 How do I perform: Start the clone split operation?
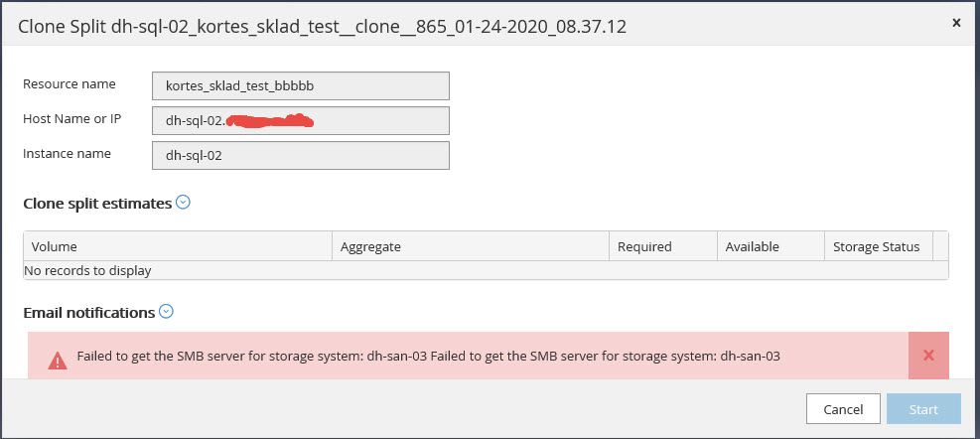(923, 409)
